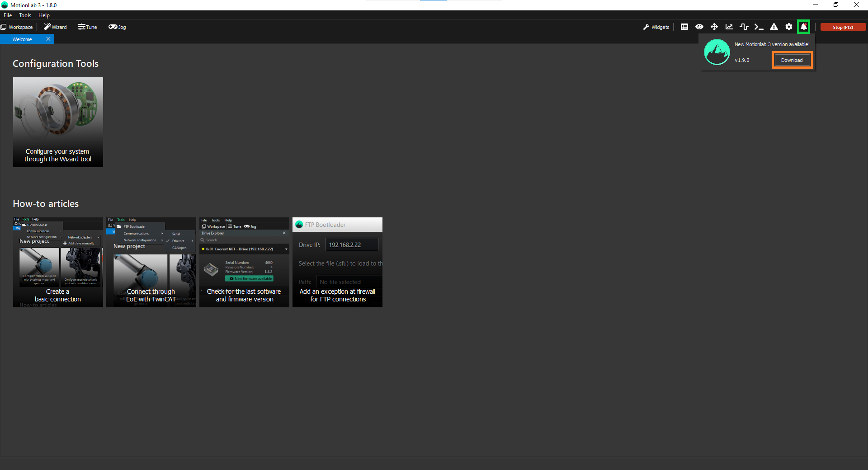Click the Motionlab mountain logo in notification
The image size is (868, 470).
(717, 52)
